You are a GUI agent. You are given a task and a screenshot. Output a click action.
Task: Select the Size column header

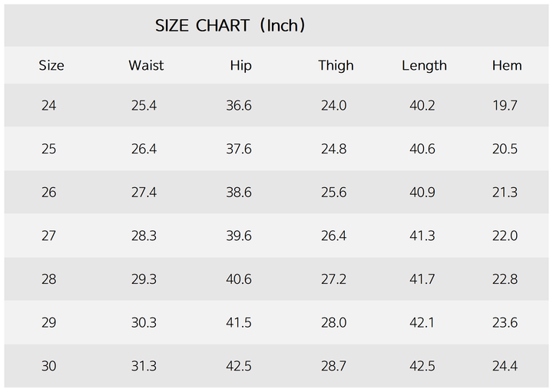point(51,66)
